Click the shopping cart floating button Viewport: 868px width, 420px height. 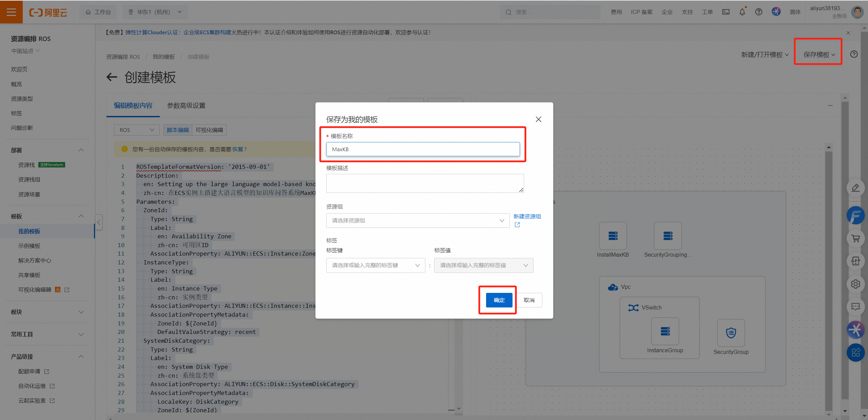pos(855,238)
